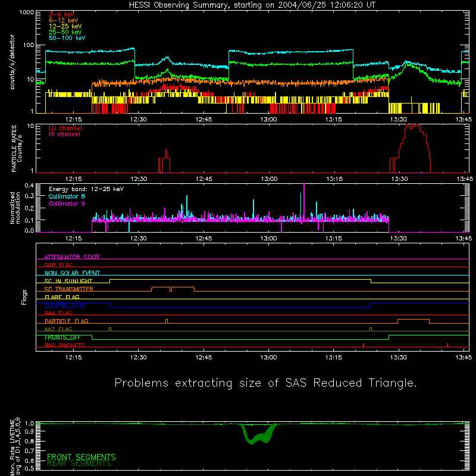Click the SAA FLAG label
The height and width of the screenshot is (476, 476).
pos(58,313)
